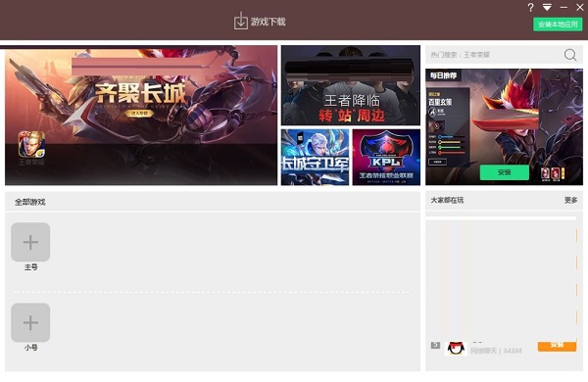
Task: Add a game to the 主号 slot
Action: [30, 242]
